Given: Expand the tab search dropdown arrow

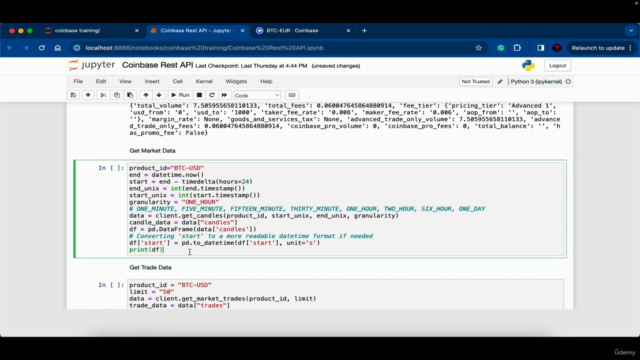Looking at the screenshot, I should [x=631, y=31].
